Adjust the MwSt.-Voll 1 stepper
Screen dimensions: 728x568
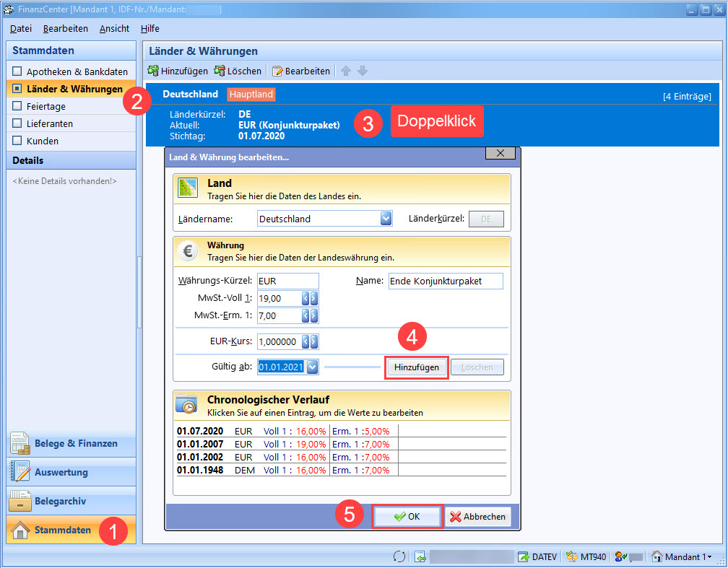click(309, 298)
